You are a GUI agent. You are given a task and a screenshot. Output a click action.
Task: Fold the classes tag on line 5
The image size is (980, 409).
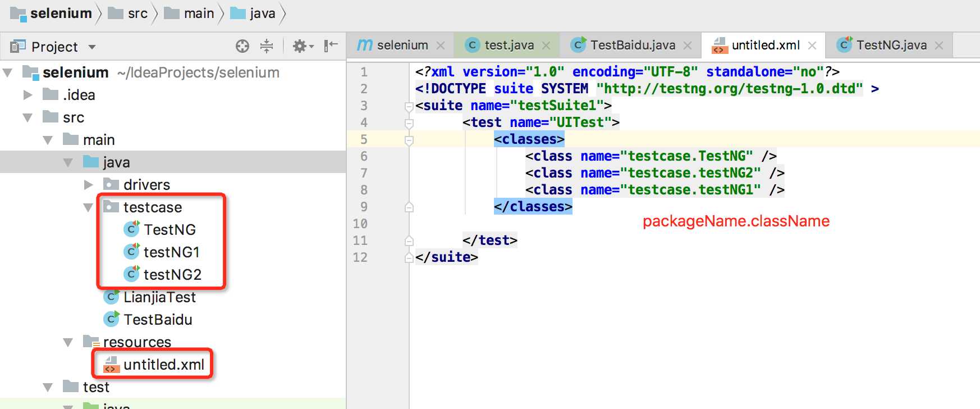[409, 140]
